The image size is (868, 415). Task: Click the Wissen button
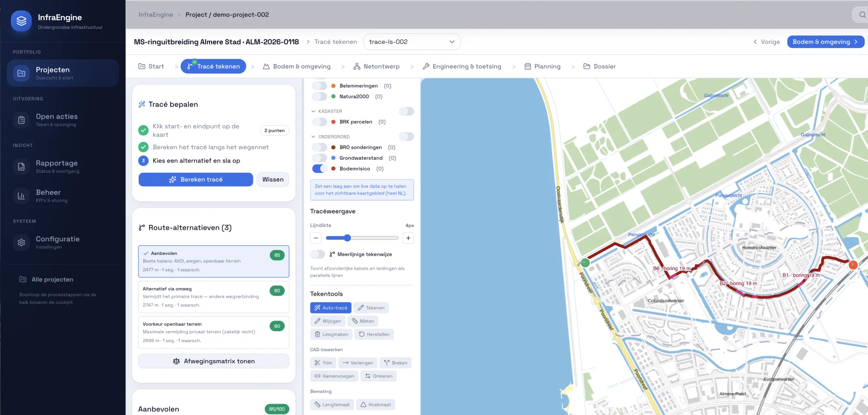pyautogui.click(x=273, y=179)
